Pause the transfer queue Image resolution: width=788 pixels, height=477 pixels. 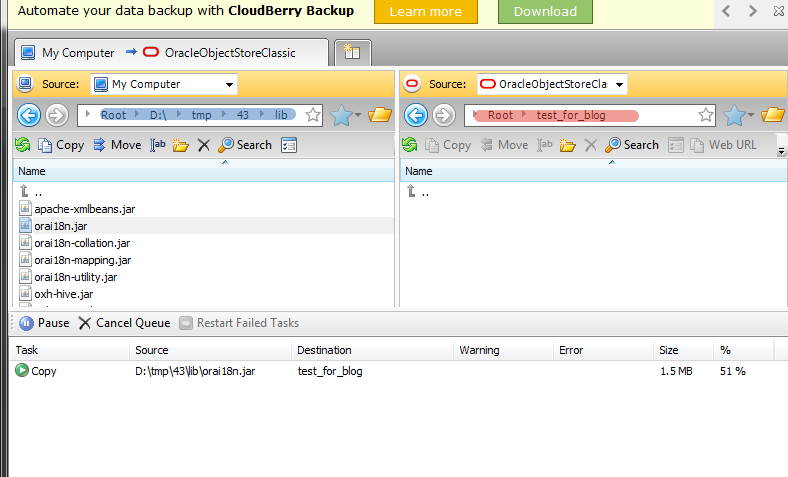click(x=44, y=323)
